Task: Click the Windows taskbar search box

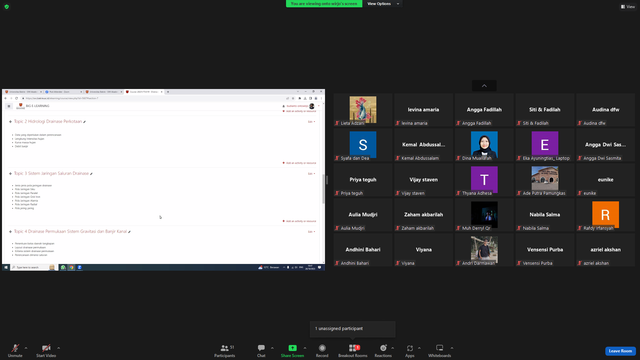Action: coord(33,267)
